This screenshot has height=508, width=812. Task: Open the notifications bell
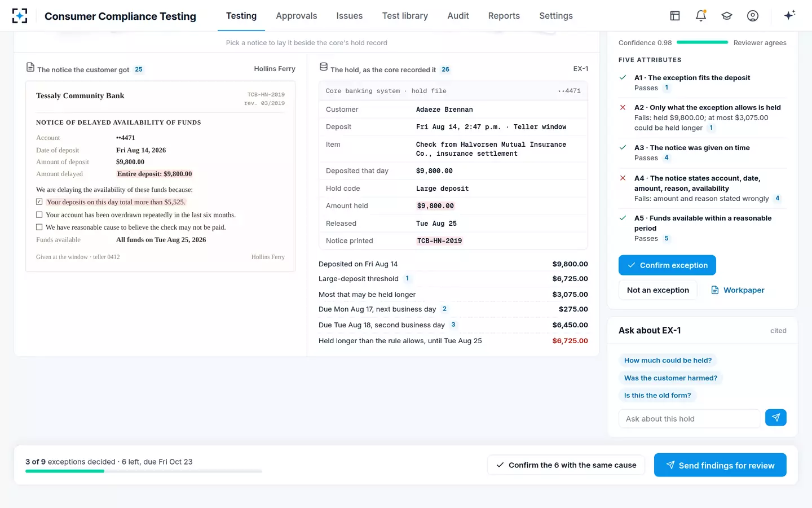(701, 16)
